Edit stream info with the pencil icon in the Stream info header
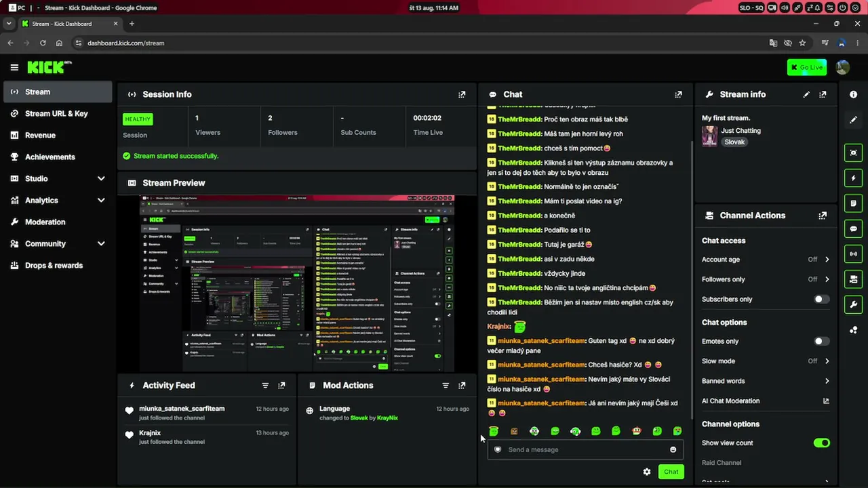The image size is (868, 488). coord(806,94)
